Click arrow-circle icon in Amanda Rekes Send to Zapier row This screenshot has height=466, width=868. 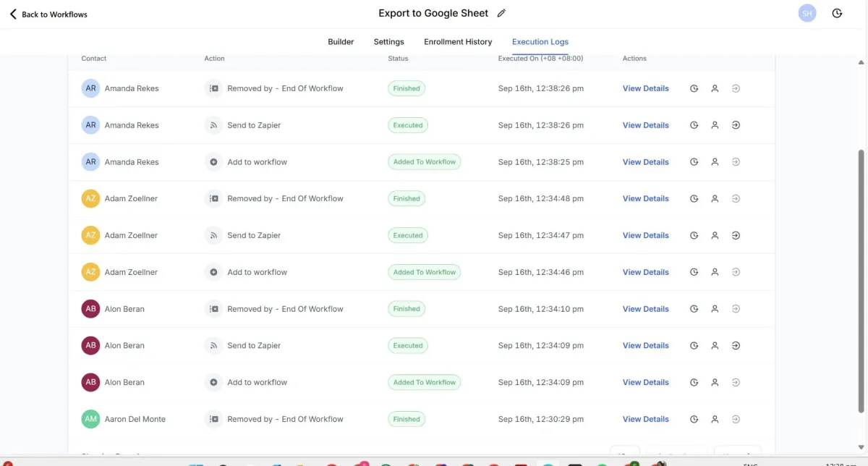click(x=736, y=125)
